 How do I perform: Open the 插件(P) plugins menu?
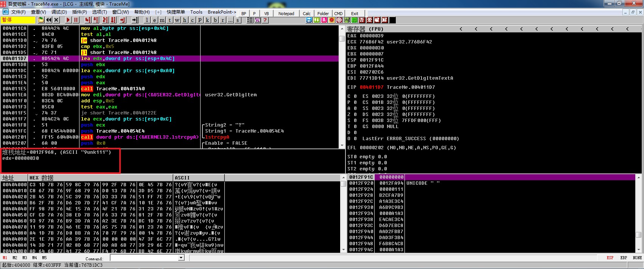click(79, 12)
